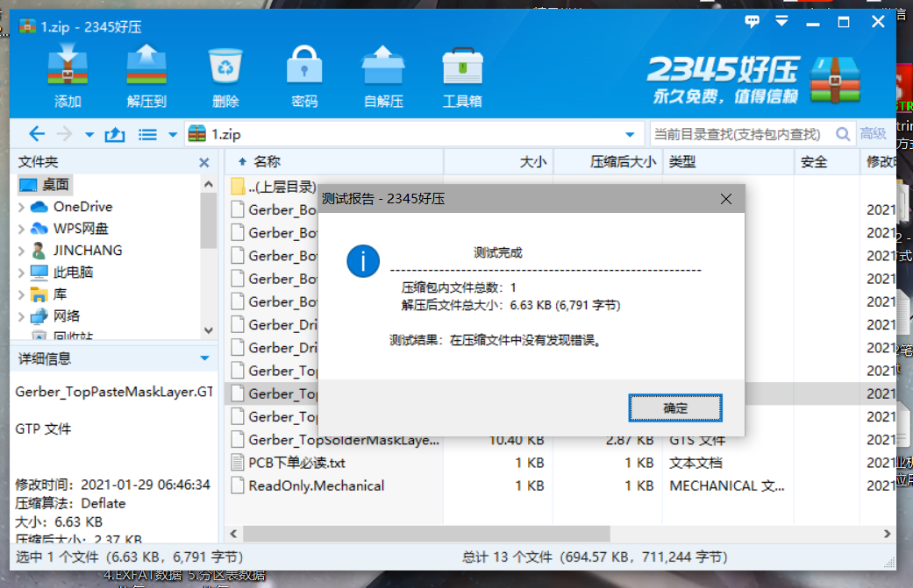The width and height of the screenshot is (913, 588).
Task: Open the view mode dropdown arrow
Action: pos(173,135)
